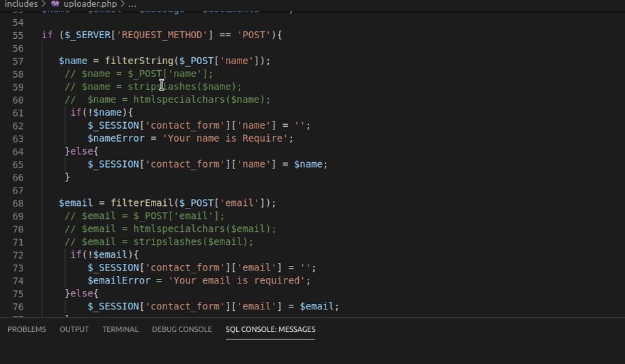Viewport: 625px width, 364px height.
Task: Click line number 55 in the gutter
Action: [18, 35]
